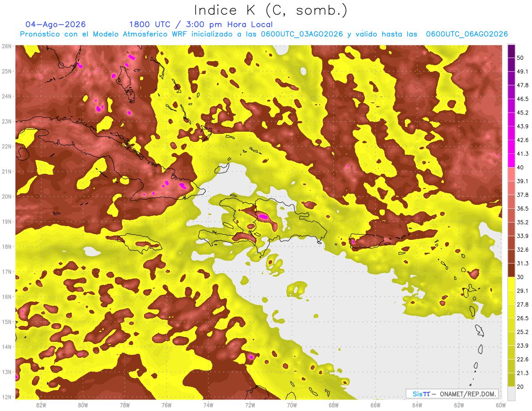
Task: Click the colorbar value '37.8'
Action: pos(522,195)
